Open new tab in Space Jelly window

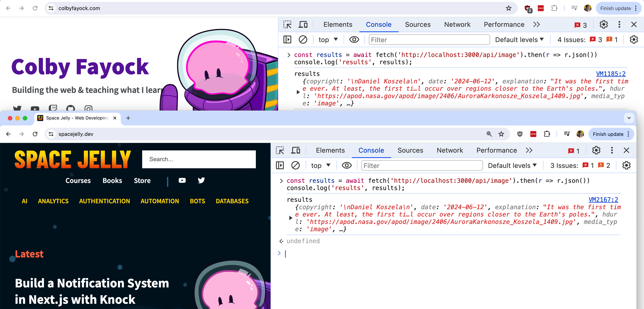point(128,118)
